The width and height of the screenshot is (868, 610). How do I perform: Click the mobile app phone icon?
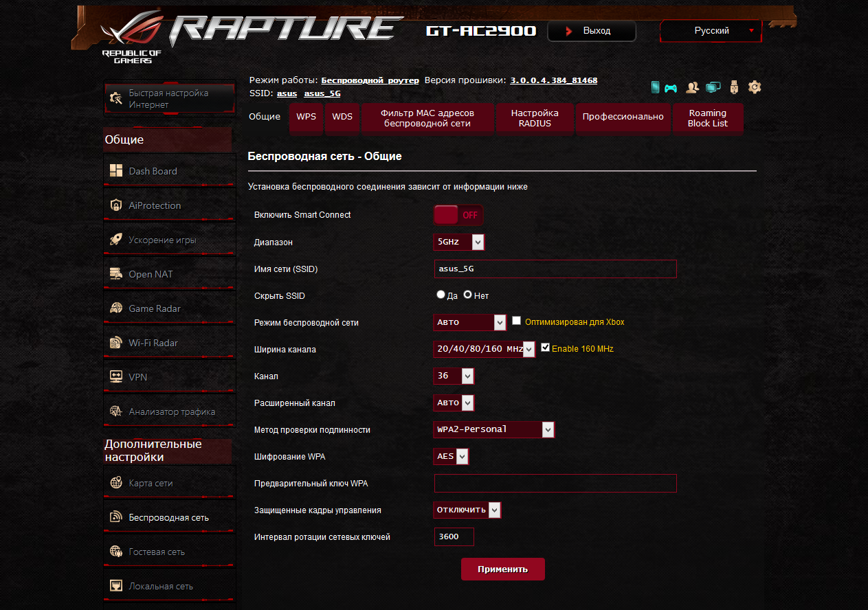[x=655, y=87]
